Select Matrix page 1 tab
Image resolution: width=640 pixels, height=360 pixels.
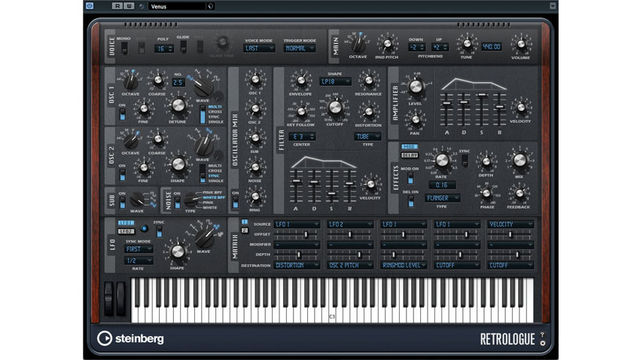tap(244, 222)
